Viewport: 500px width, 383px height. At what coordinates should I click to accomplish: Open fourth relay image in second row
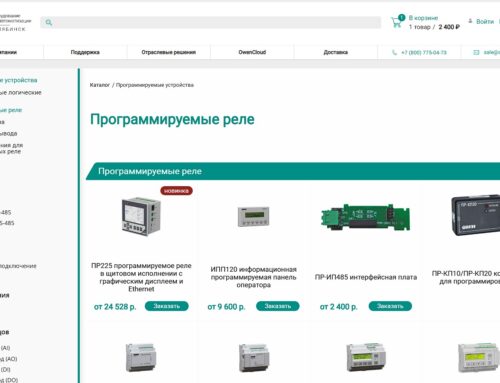click(x=478, y=357)
